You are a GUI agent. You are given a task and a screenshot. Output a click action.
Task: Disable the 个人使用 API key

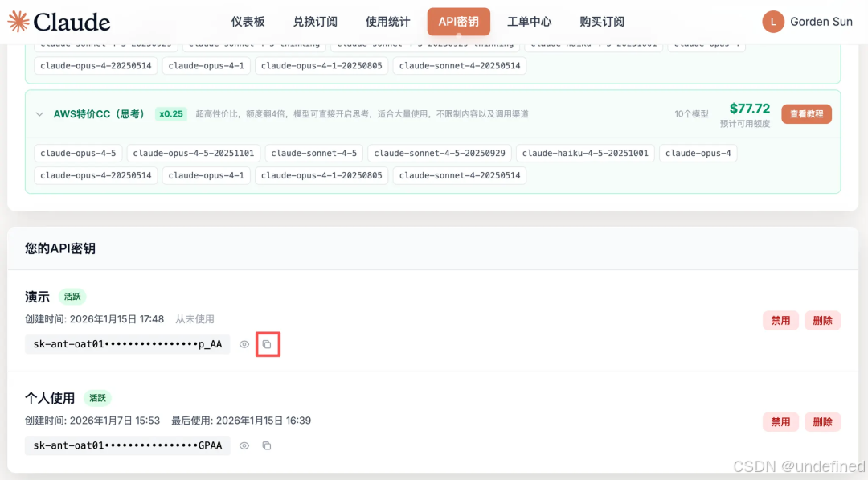tap(780, 422)
